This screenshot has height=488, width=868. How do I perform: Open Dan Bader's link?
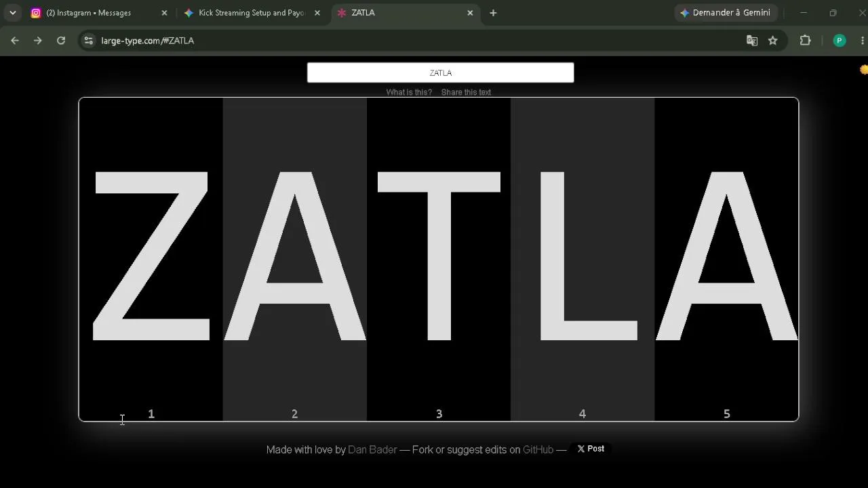pos(372,449)
